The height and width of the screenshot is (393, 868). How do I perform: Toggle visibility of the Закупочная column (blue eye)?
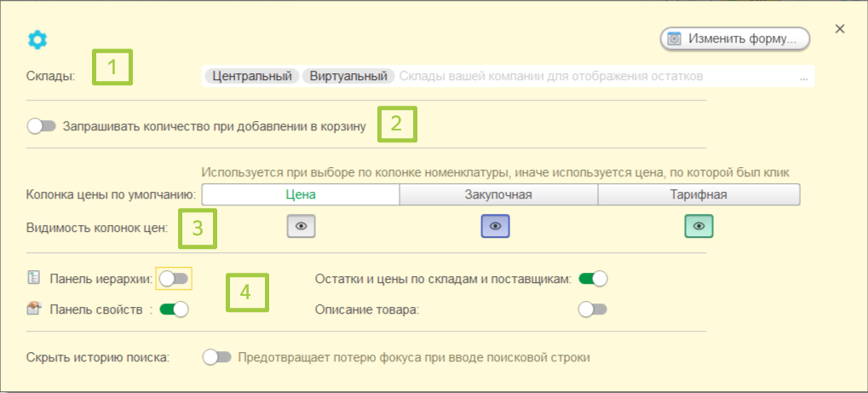(495, 226)
